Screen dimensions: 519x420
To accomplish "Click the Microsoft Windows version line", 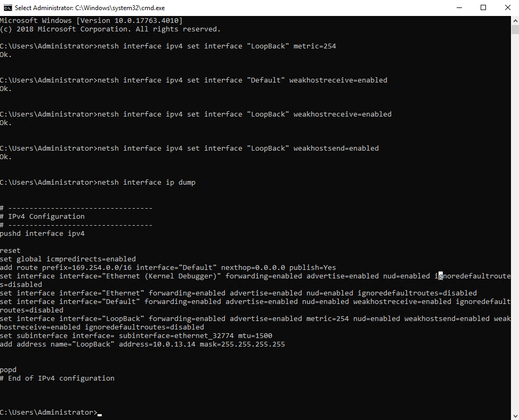I will [x=91, y=20].
